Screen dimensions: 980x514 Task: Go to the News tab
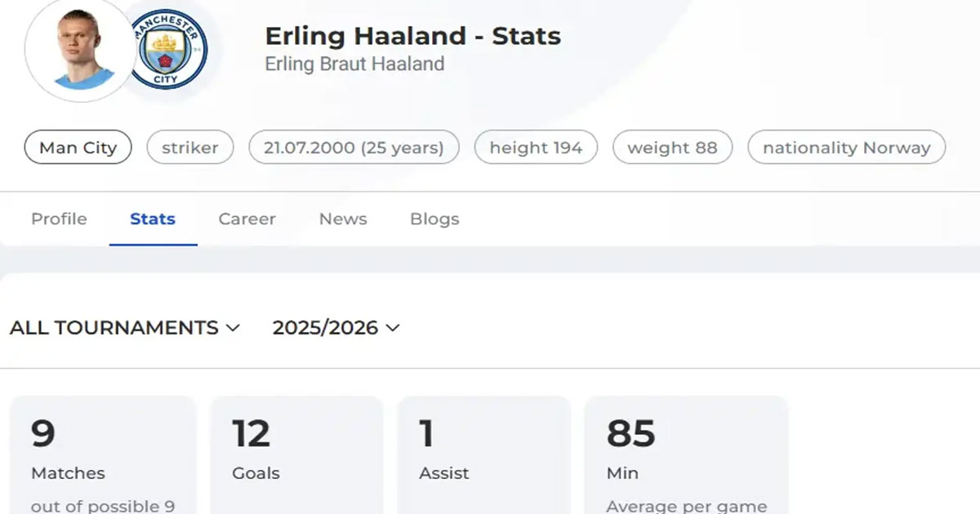(343, 219)
